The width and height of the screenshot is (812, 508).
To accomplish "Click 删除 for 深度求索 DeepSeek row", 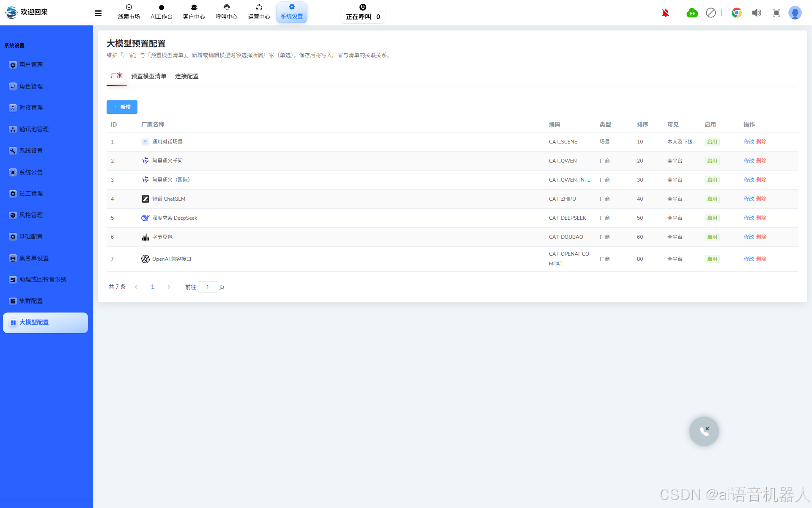I will pyautogui.click(x=761, y=218).
